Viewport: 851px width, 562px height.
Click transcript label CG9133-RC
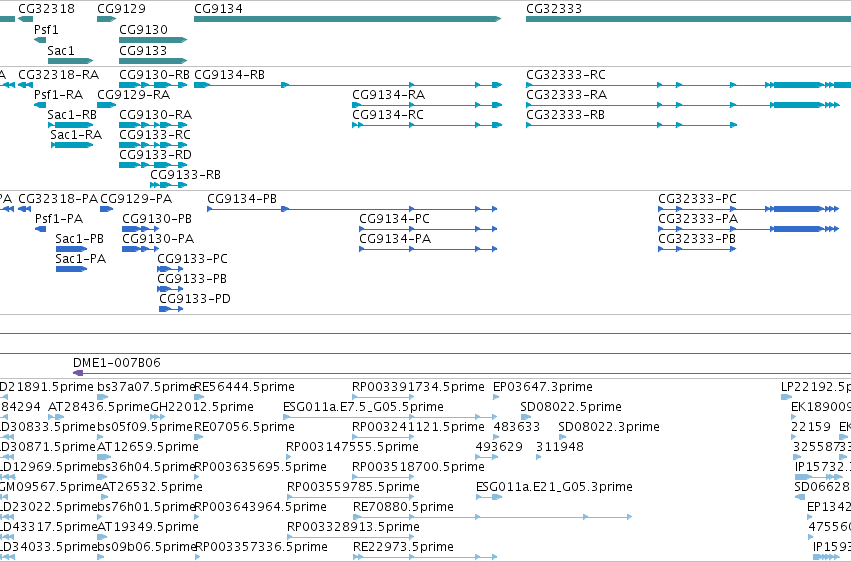pos(155,135)
